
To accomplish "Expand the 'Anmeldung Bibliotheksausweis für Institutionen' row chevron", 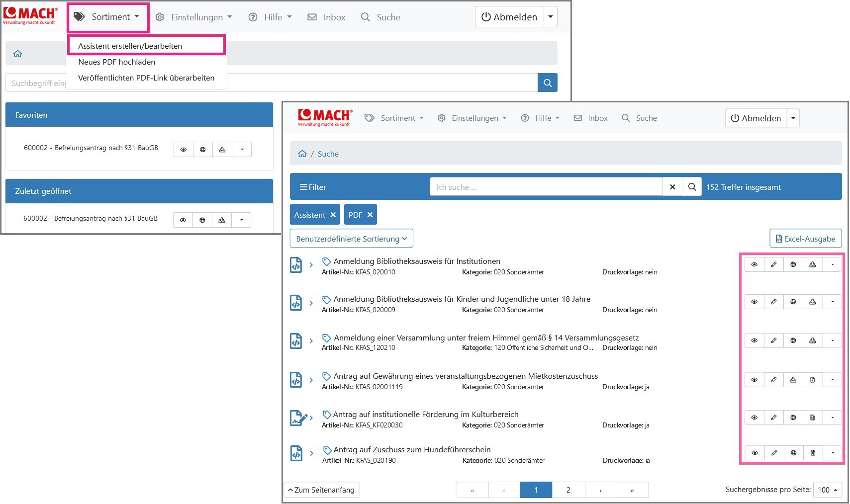I will tap(311, 265).
